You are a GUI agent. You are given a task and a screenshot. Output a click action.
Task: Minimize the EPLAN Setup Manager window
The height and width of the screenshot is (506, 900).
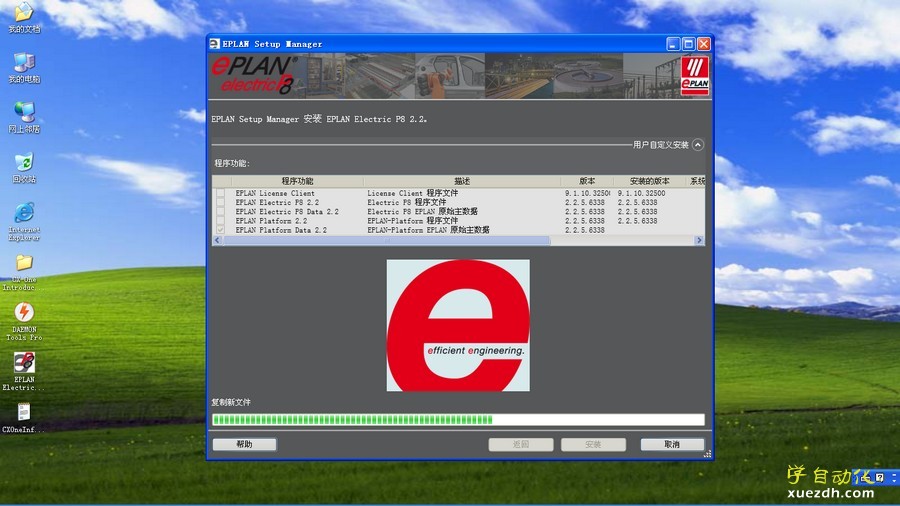(673, 44)
